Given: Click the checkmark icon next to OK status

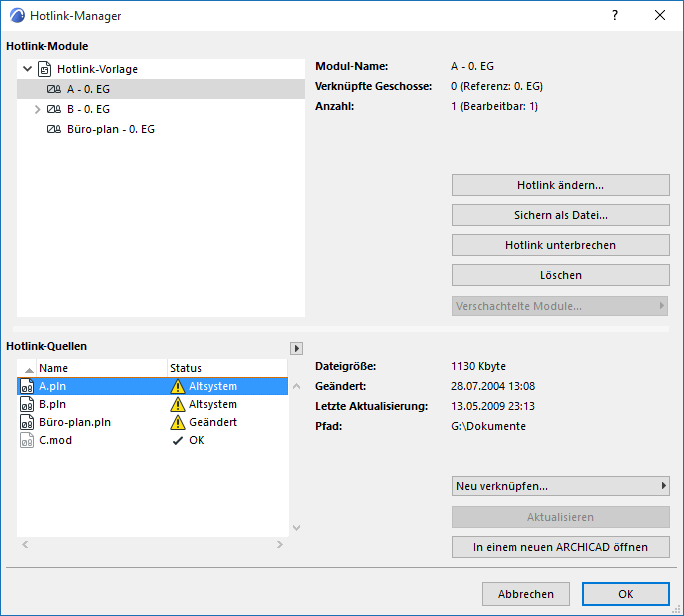Looking at the screenshot, I should (x=178, y=441).
